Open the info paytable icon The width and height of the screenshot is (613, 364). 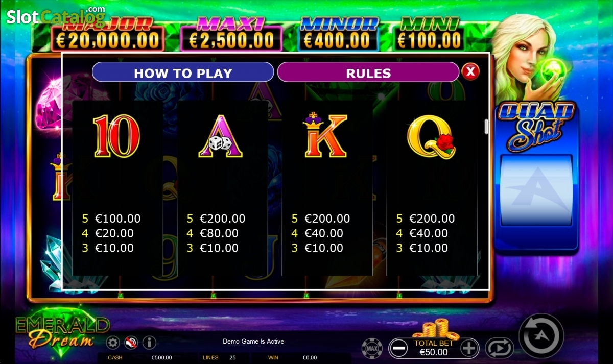click(x=149, y=342)
